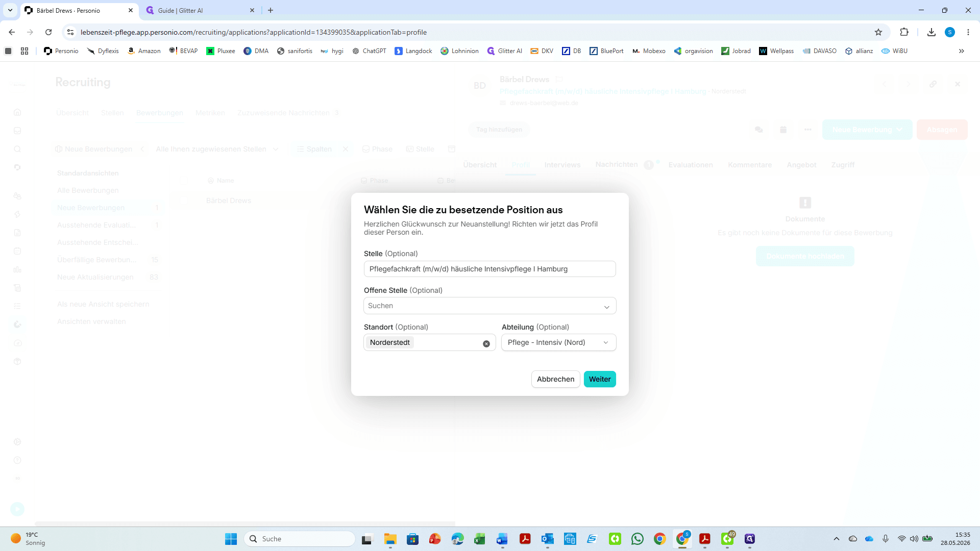980x551 pixels.
Task: Open the Personio bookmark
Action: [61, 51]
